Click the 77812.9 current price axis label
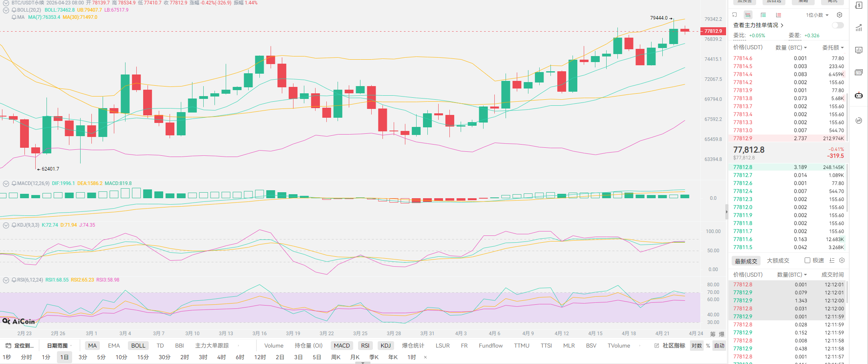This screenshot has height=364, width=868. [x=713, y=31]
